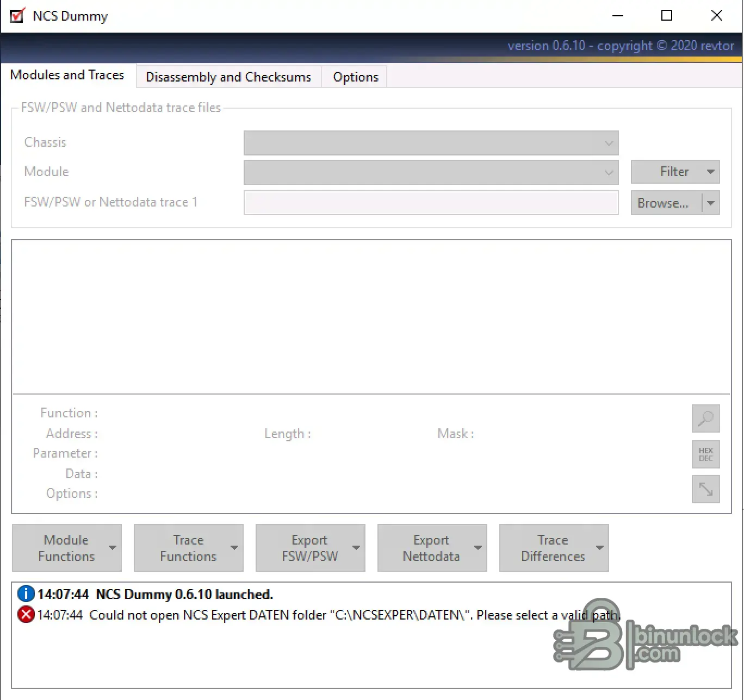Image resolution: width=744 pixels, height=700 pixels.
Task: Click the red error icon in the log
Action: coord(26,614)
